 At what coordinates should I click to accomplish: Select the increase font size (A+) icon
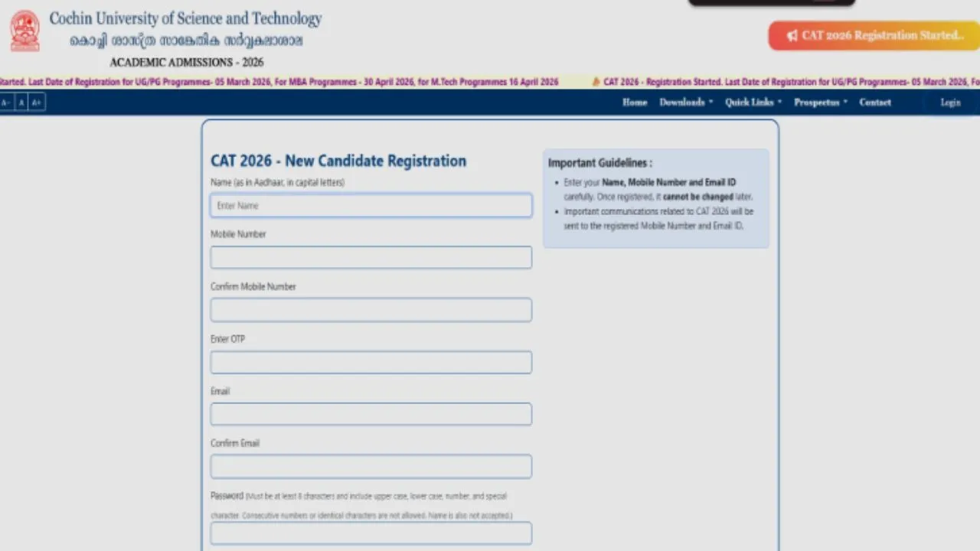tap(36, 102)
